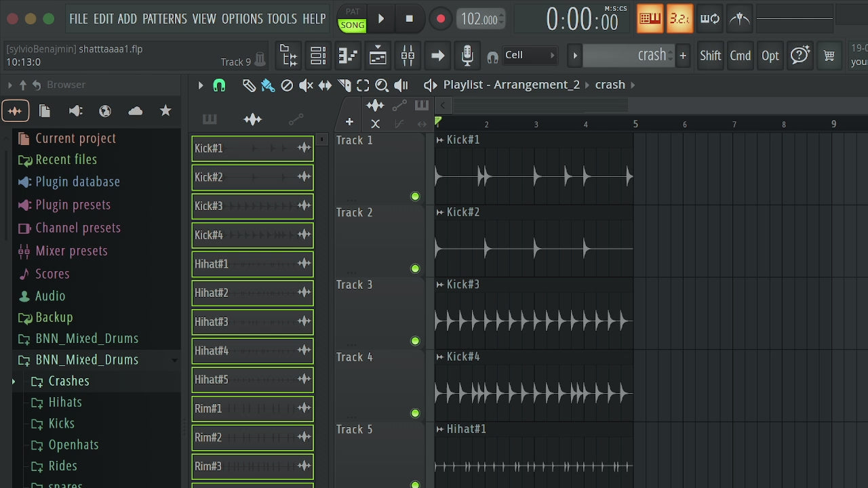Open the plugin database globe tab
Image resolution: width=868 pixels, height=488 pixels.
[105, 111]
